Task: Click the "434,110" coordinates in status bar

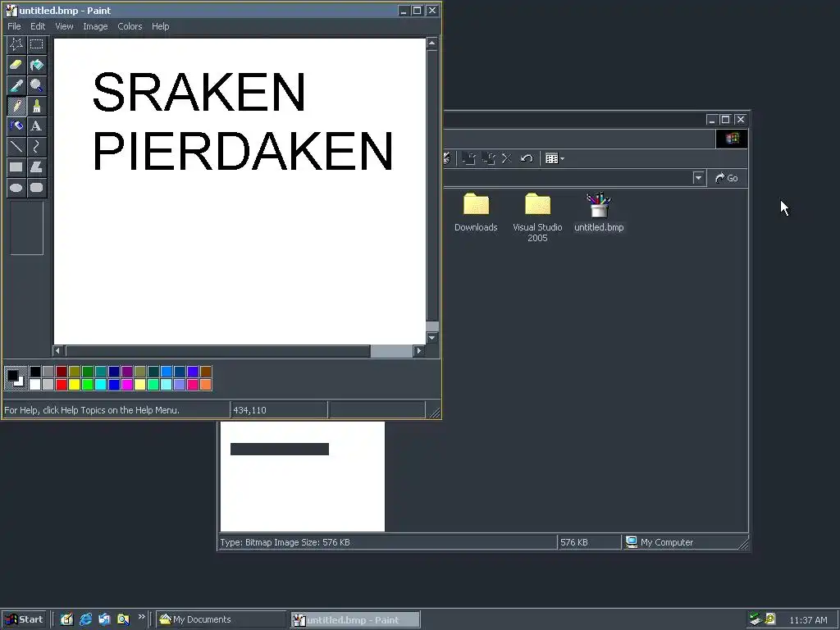Action: [249, 410]
